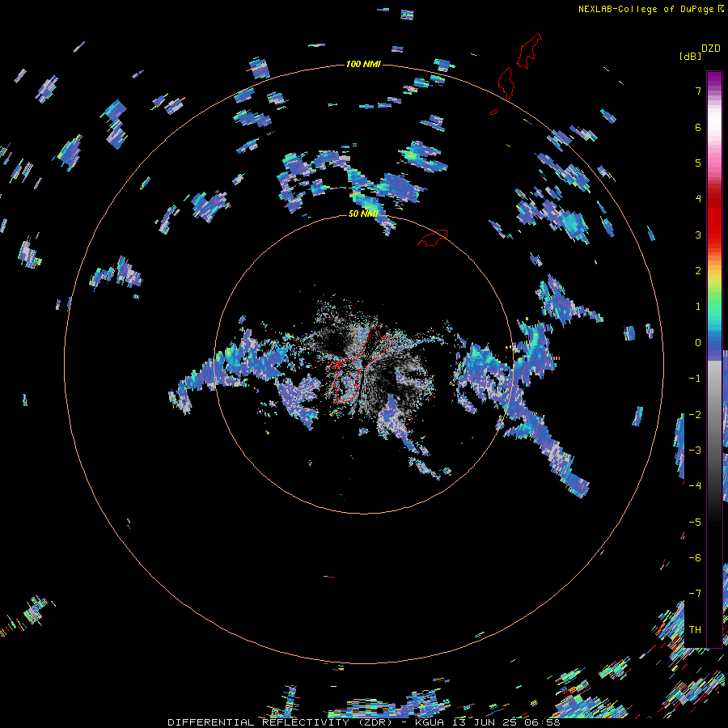Click the -4 dB tick label

click(695, 485)
